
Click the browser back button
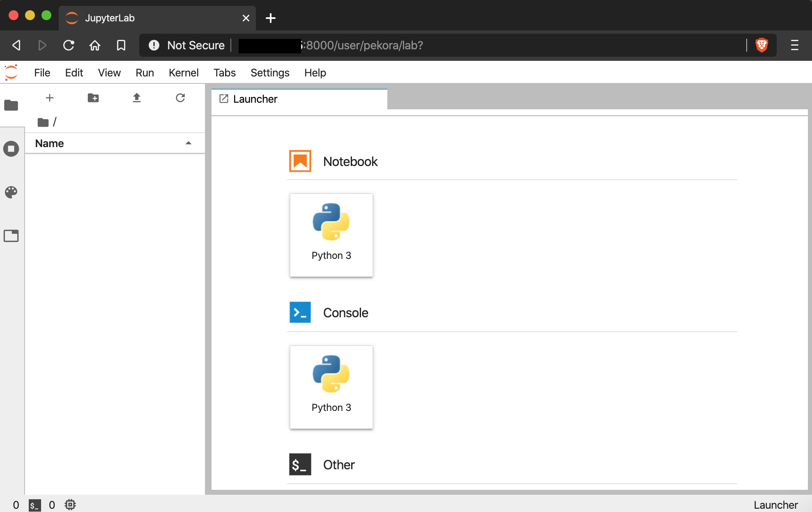[x=16, y=45]
